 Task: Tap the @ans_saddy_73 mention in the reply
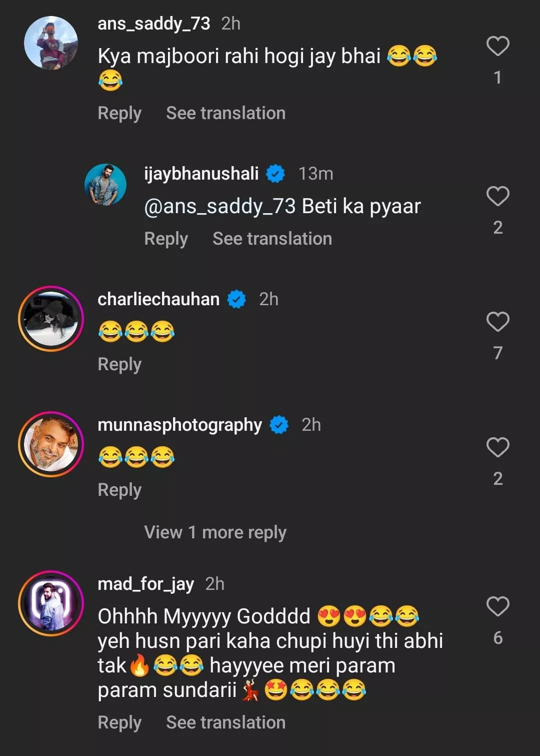[x=220, y=206]
